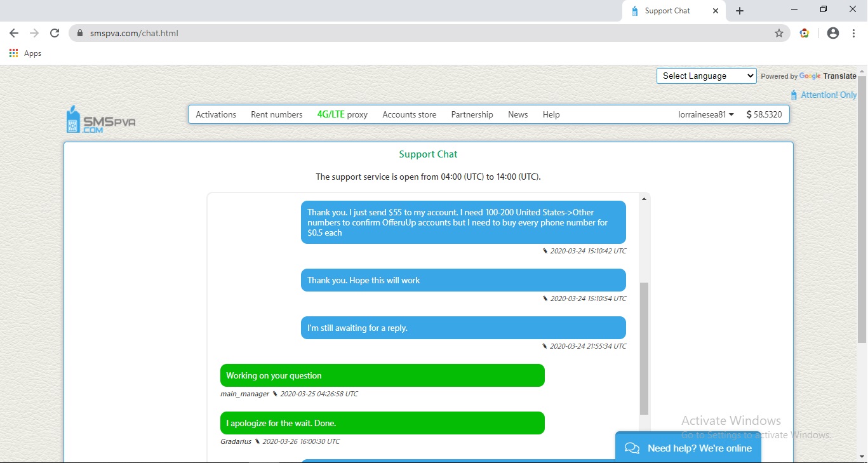Close the Support Chat browser tab

(x=716, y=11)
